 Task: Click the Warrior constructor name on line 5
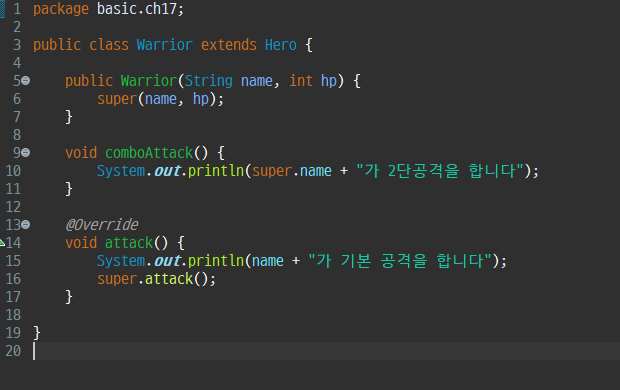pyautogui.click(x=149, y=81)
